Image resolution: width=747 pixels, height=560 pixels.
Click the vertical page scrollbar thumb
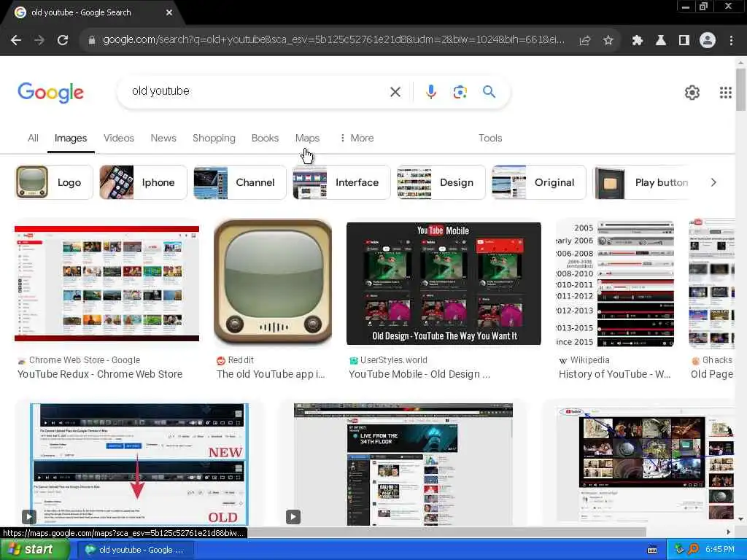740,90
